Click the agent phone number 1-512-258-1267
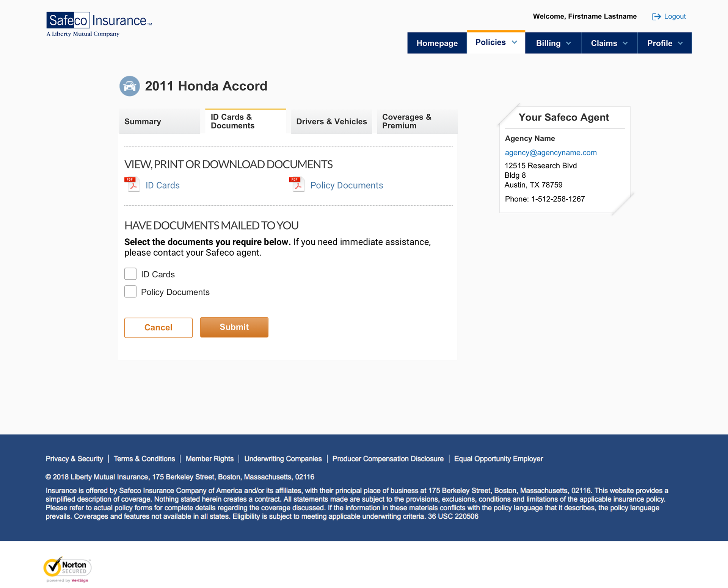 558,199
